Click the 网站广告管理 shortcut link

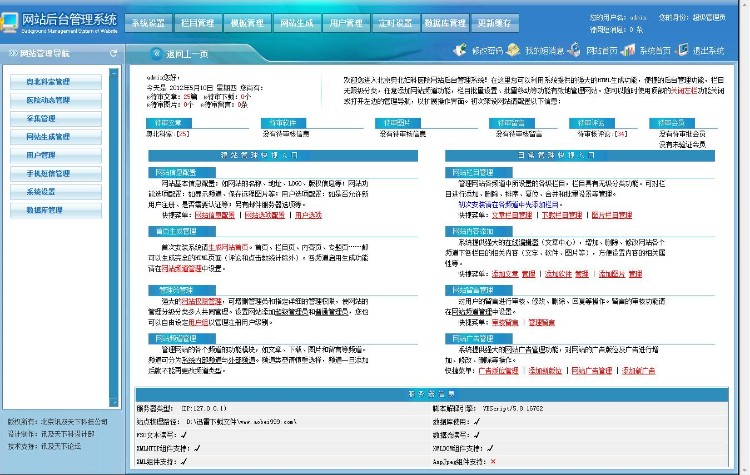(x=592, y=371)
